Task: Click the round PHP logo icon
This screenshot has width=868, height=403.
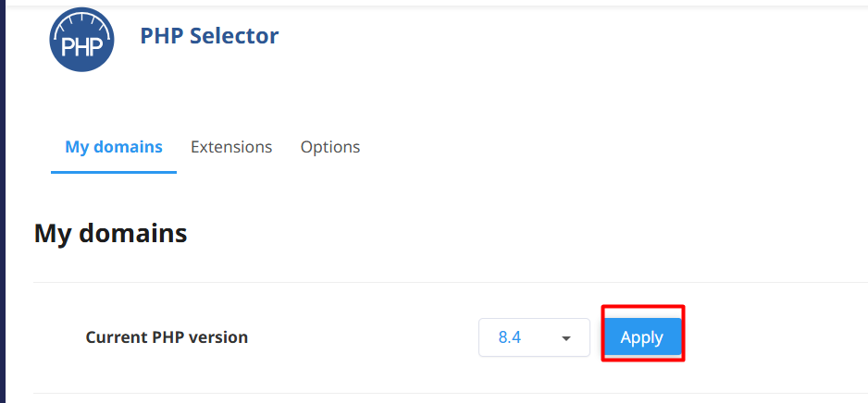Action: coord(81,39)
